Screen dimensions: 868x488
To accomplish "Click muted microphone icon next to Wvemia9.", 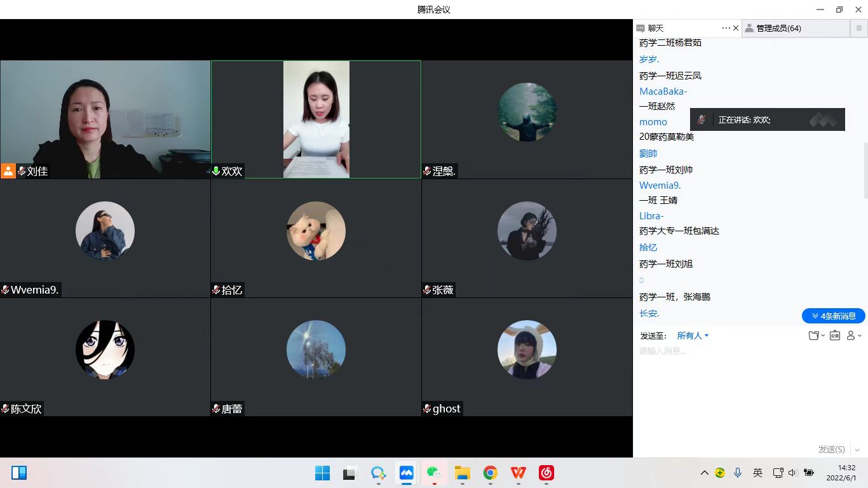I will pyautogui.click(x=5, y=290).
